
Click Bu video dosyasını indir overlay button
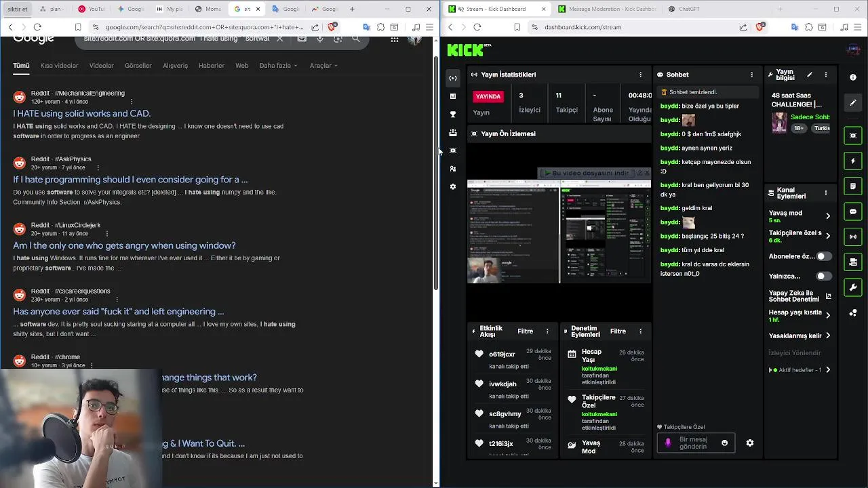tap(587, 173)
